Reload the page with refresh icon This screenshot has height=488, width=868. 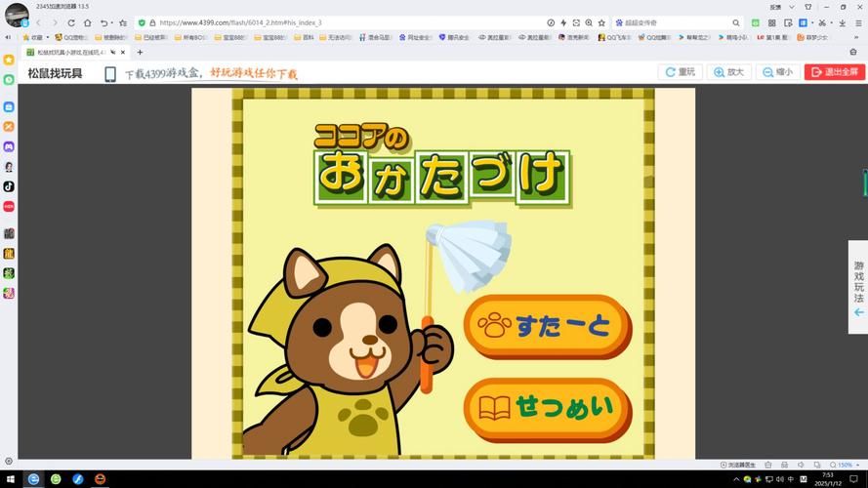point(71,22)
